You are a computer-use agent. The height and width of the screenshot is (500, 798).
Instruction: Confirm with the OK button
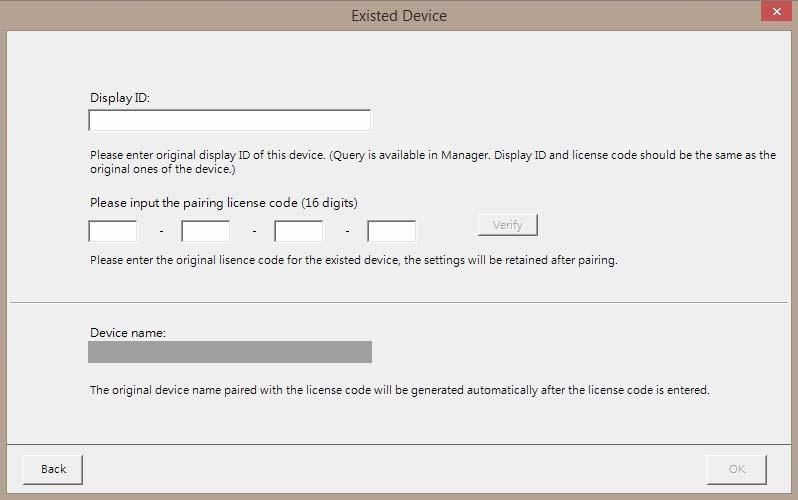tap(736, 469)
